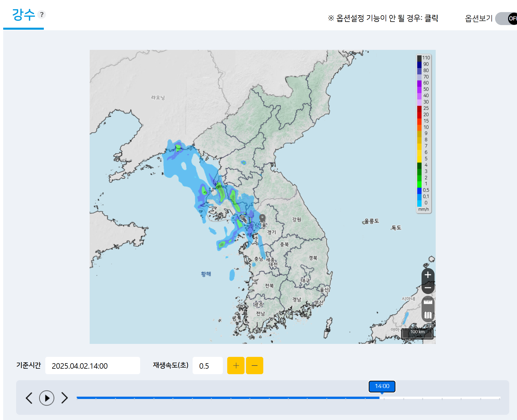Viewport: 517px width, 420px height.
Task: Increase playback speed with yellow plus button
Action: point(236,366)
